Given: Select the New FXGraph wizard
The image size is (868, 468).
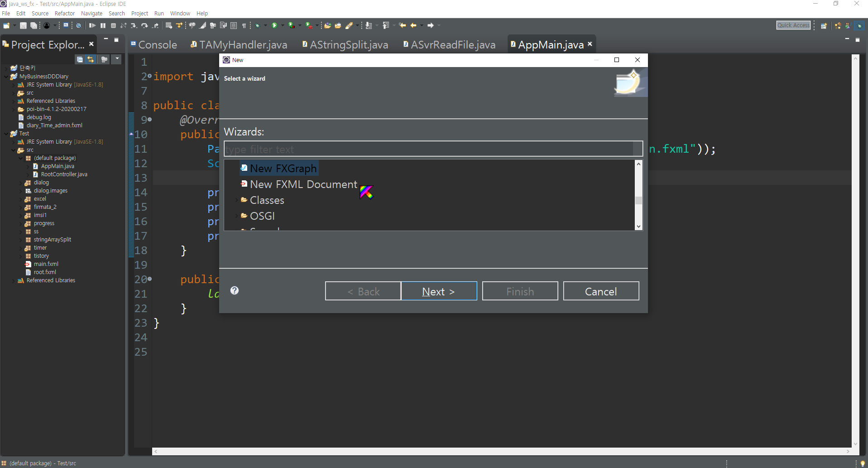Looking at the screenshot, I should [279, 168].
